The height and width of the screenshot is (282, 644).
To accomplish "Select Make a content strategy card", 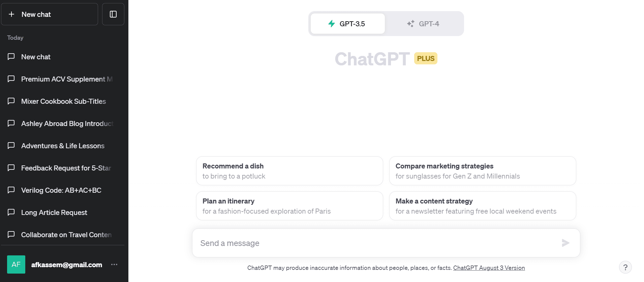I will [482, 206].
